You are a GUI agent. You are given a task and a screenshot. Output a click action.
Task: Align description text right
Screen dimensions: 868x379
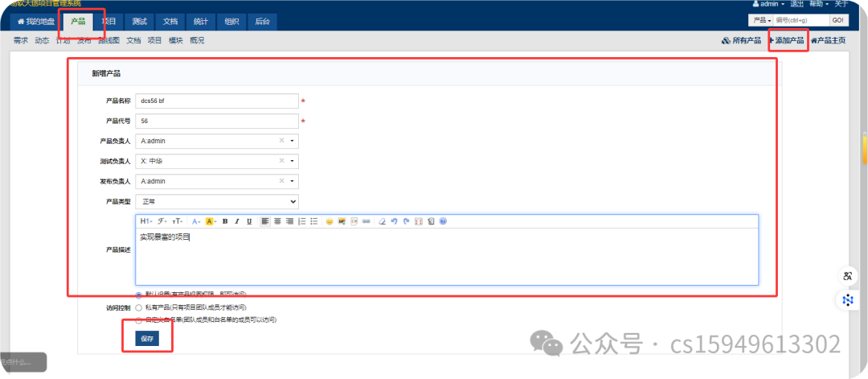(x=289, y=221)
